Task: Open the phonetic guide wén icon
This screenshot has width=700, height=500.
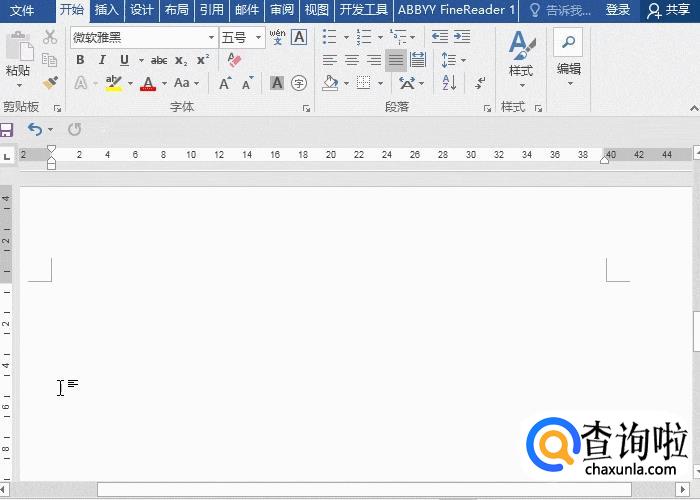Action: 277,37
